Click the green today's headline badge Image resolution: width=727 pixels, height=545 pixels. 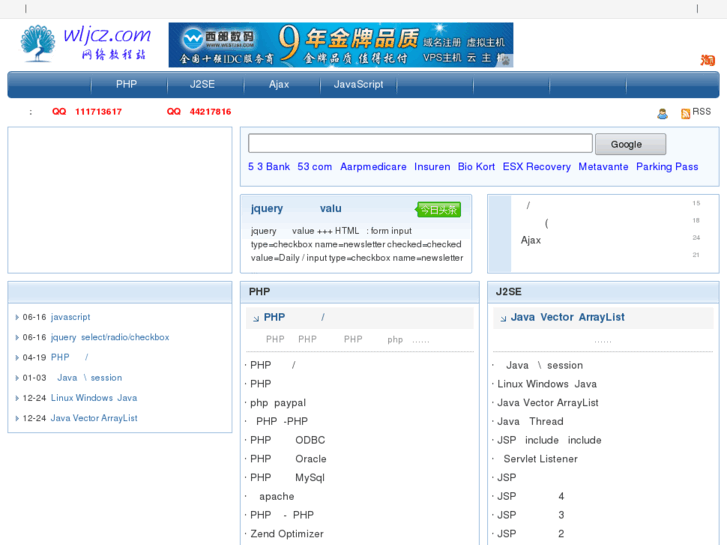tap(438, 210)
